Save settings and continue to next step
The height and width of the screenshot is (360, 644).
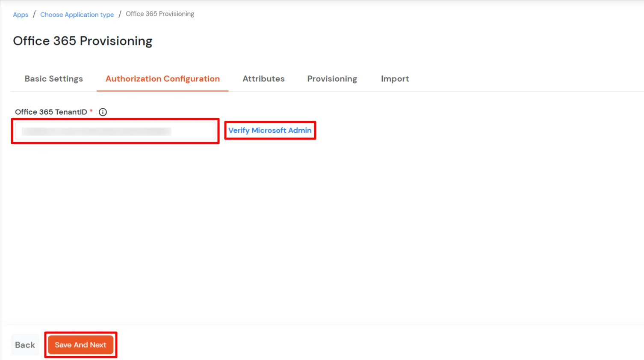(80, 345)
